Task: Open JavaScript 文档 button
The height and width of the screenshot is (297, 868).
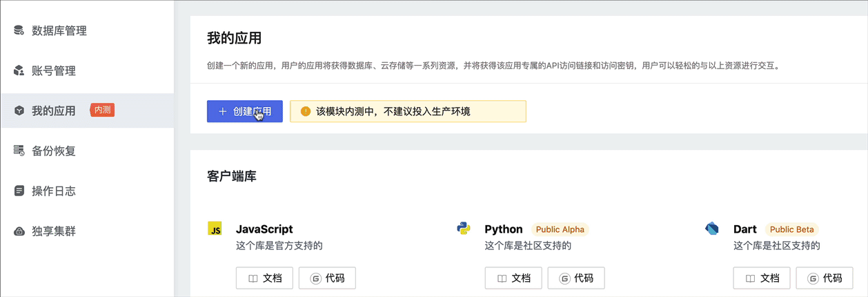Action: click(x=264, y=278)
